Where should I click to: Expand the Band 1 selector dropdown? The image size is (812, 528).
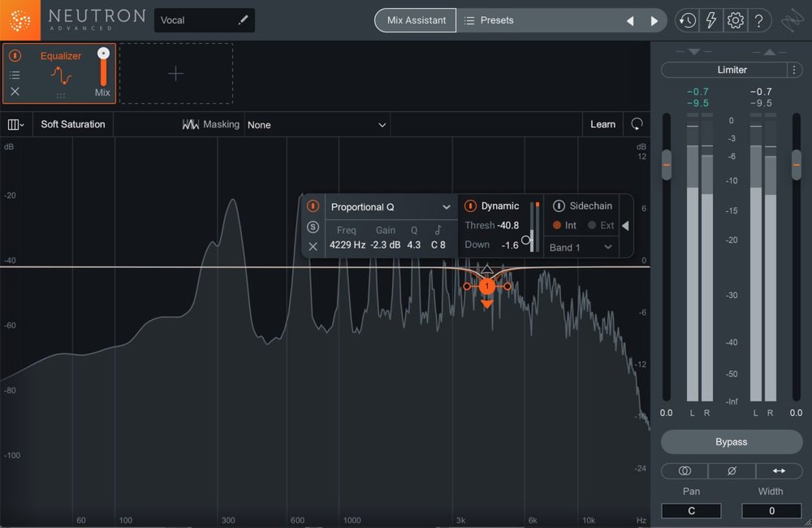tap(581, 247)
